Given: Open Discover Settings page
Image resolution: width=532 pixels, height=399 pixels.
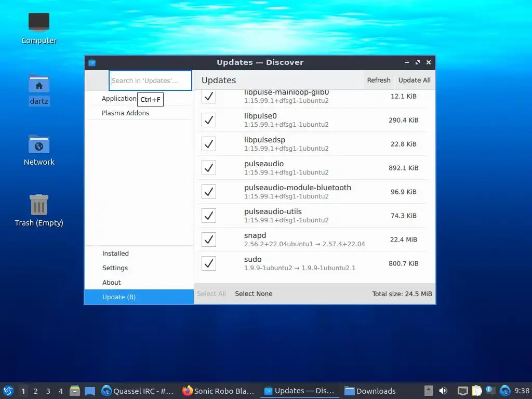Looking at the screenshot, I should click(x=139, y=268).
